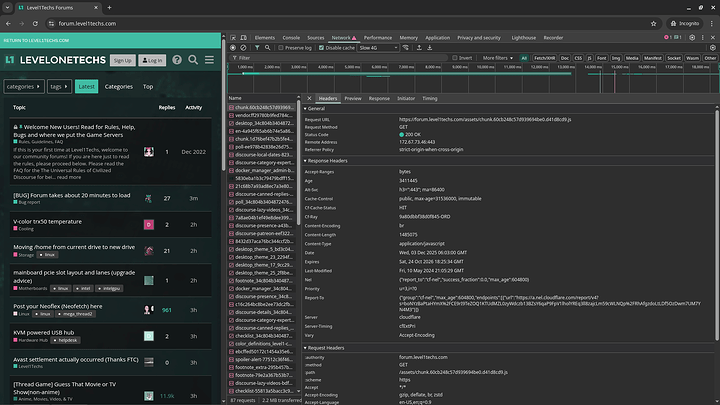Toggle the DevTools device toolbar icon
The height and width of the screenshot is (405, 720).
point(245,37)
